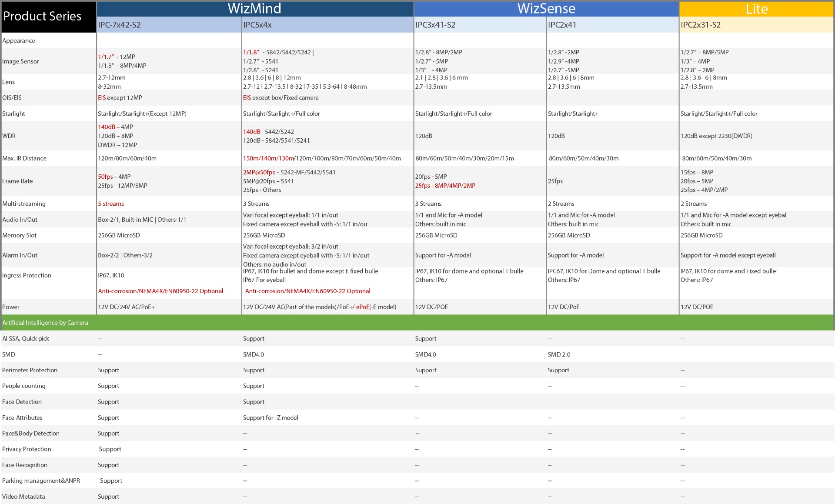Select the Privacy Protection row label
The image size is (835, 504).
click(x=27, y=449)
